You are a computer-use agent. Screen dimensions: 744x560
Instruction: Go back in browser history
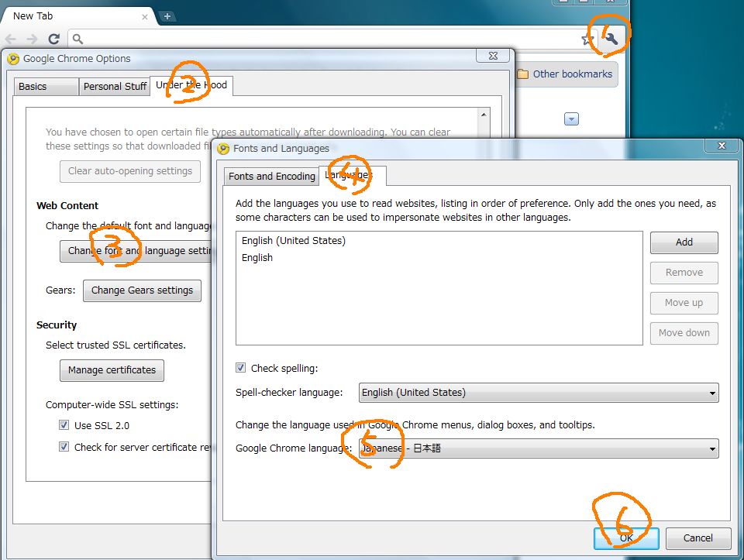click(x=11, y=39)
